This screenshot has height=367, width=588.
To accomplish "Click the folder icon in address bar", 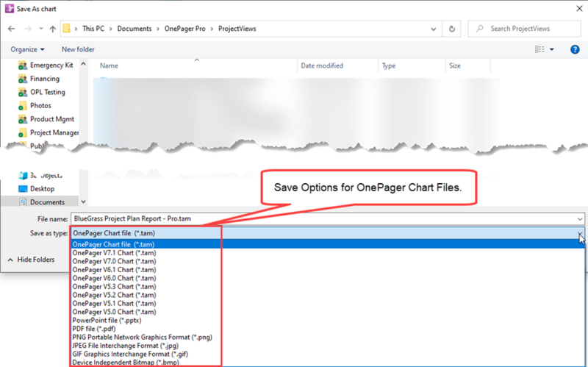I will pos(66,29).
